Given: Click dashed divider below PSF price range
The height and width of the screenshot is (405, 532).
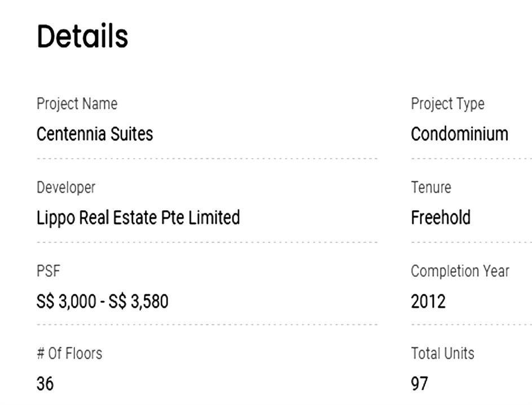Looking at the screenshot, I should 207,325.
